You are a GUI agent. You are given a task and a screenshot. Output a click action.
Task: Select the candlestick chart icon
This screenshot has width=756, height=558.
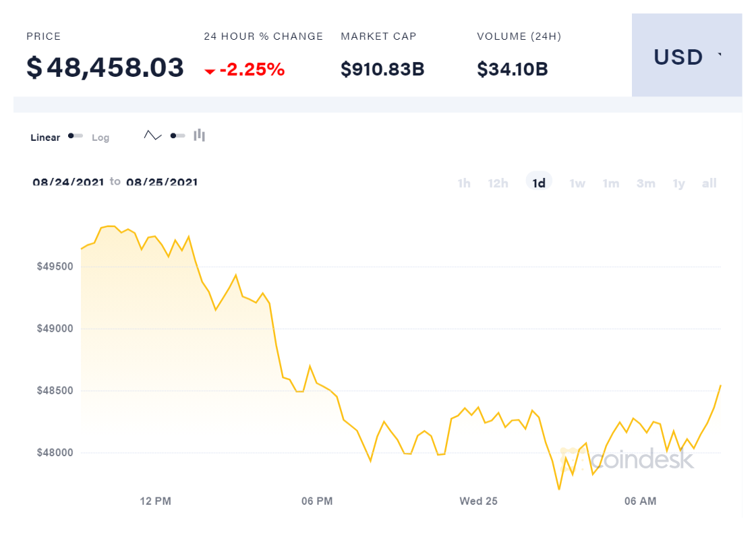coord(199,135)
